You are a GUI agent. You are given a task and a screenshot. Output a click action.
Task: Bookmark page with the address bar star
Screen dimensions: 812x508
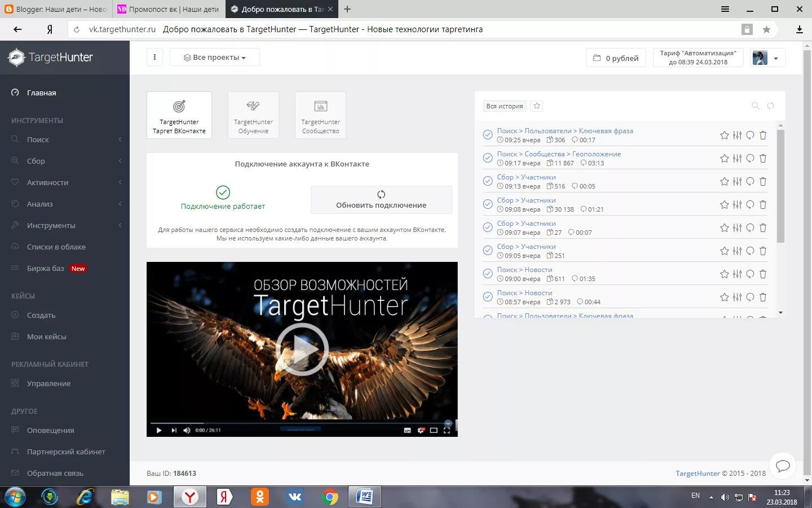pos(766,29)
